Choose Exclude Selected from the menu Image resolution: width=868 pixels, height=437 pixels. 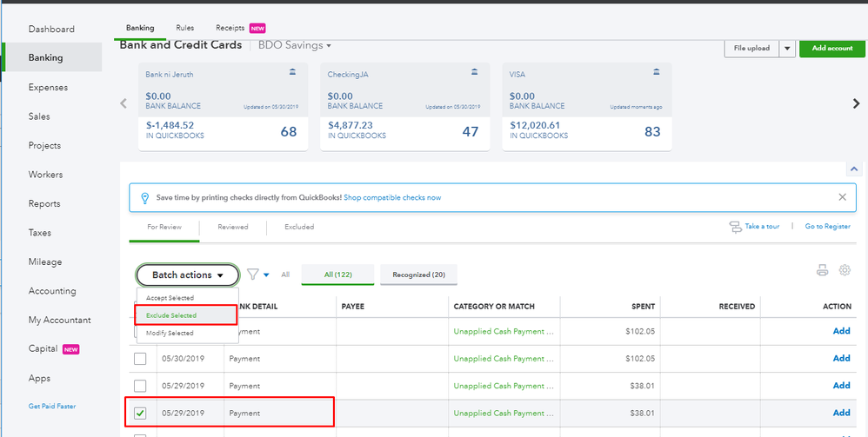click(171, 315)
